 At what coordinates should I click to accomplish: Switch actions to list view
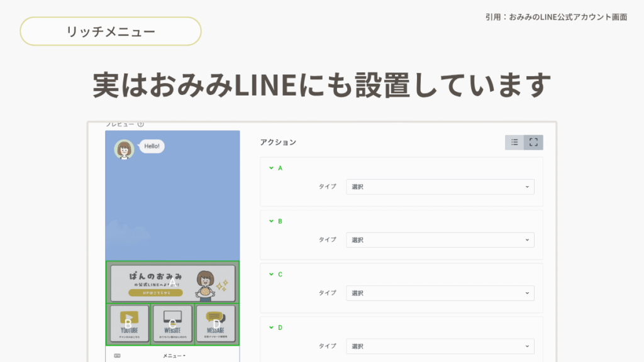(x=514, y=143)
